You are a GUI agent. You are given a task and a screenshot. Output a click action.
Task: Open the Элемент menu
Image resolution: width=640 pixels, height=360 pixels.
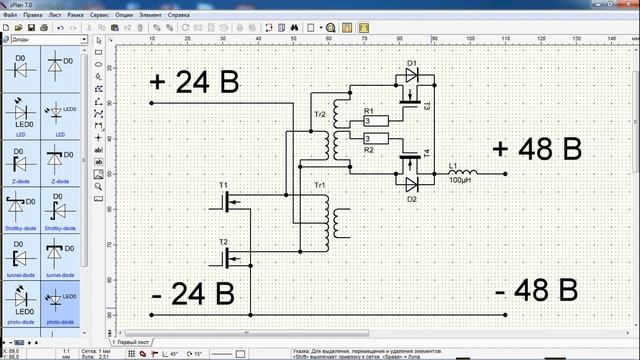150,15
